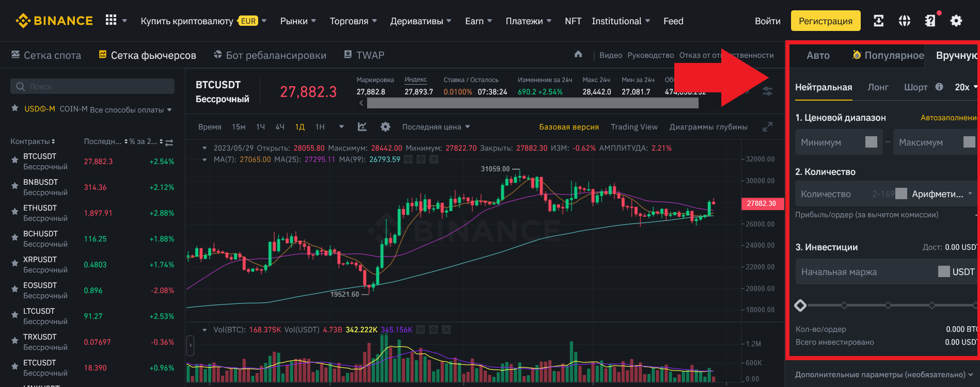This screenshot has height=387, width=980.
Task: Choose the Лонг direction
Action: pyautogui.click(x=878, y=87)
